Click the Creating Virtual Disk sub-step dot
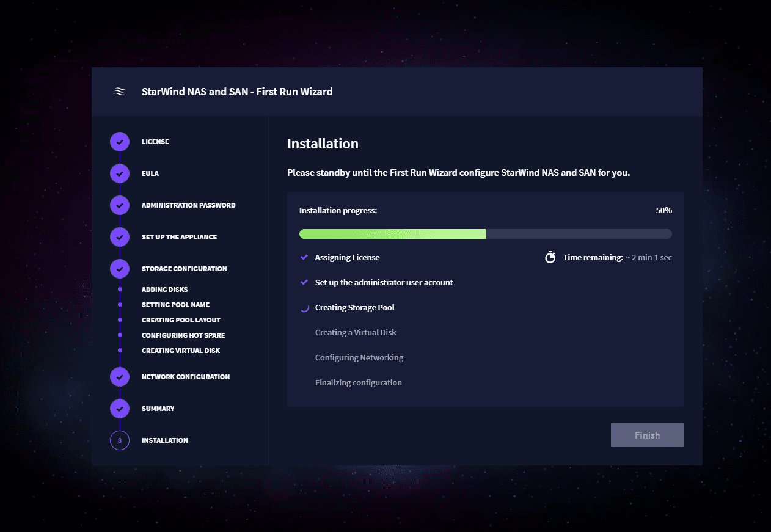The height and width of the screenshot is (532, 771). (x=120, y=351)
